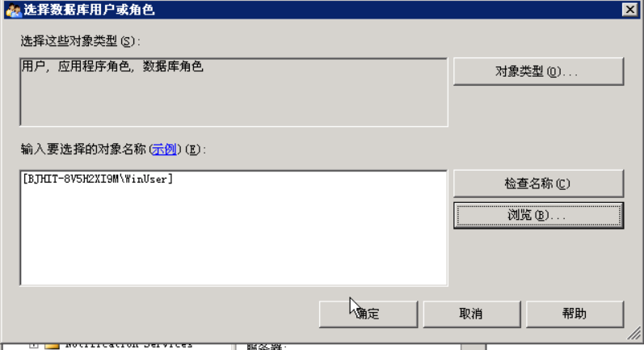
Task: Click the 用户, 应用程序角色, 数据库角色 object types box
Action: point(234,92)
